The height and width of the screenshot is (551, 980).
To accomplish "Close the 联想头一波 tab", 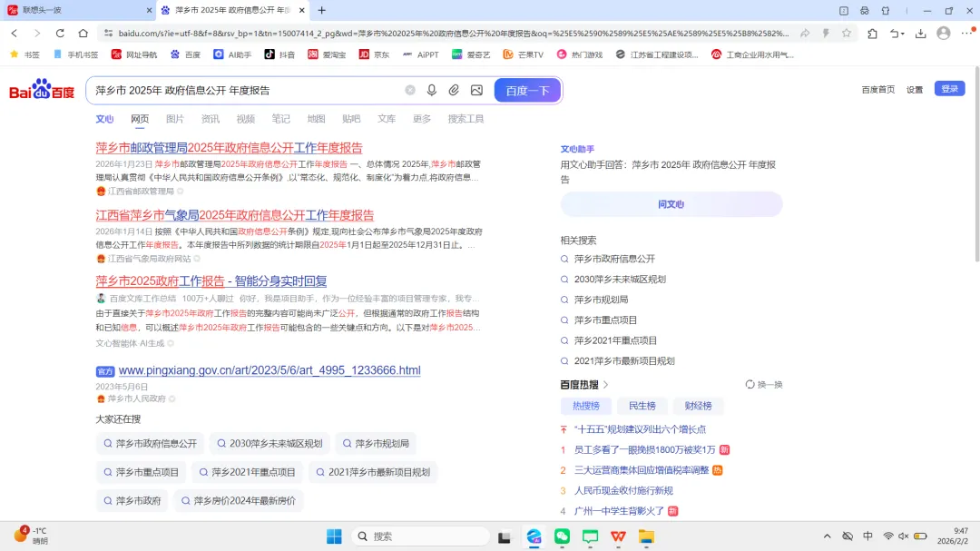I will click(x=149, y=10).
